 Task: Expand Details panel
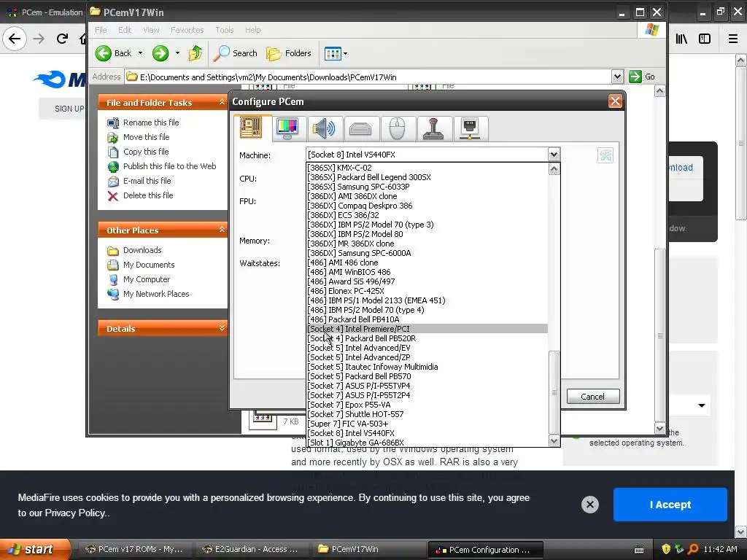click(222, 328)
